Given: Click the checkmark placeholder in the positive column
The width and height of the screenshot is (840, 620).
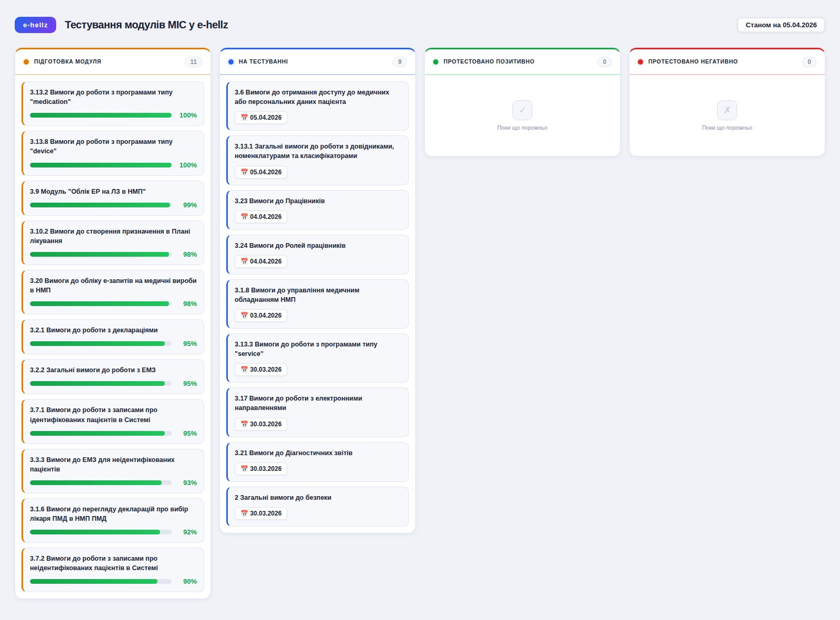Looking at the screenshot, I should coord(522,110).
